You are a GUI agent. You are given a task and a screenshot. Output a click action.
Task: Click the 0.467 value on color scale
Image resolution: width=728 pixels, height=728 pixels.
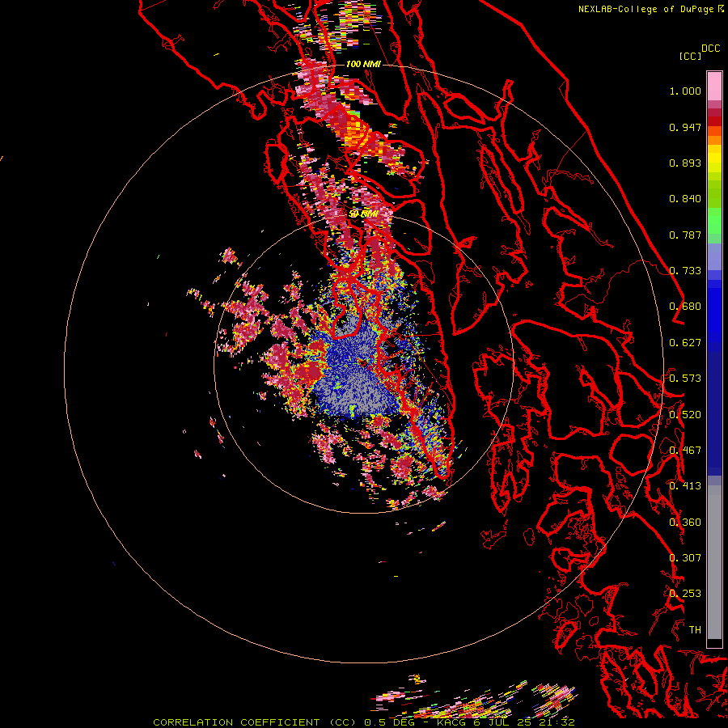point(685,451)
